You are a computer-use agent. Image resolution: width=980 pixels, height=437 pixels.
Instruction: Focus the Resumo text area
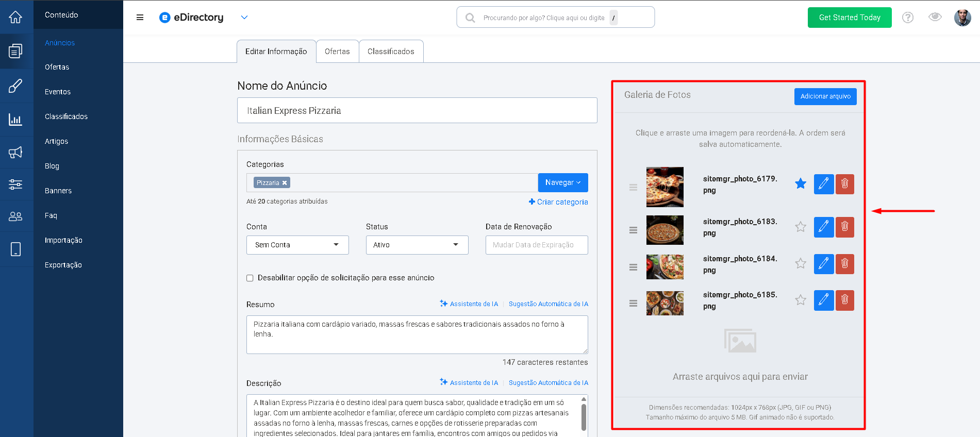click(417, 335)
